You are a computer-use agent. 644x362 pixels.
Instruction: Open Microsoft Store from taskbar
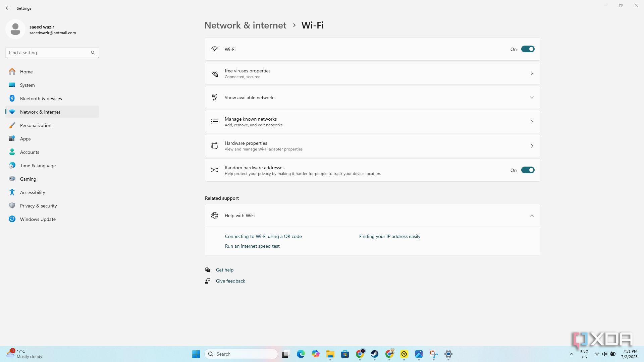(x=345, y=354)
